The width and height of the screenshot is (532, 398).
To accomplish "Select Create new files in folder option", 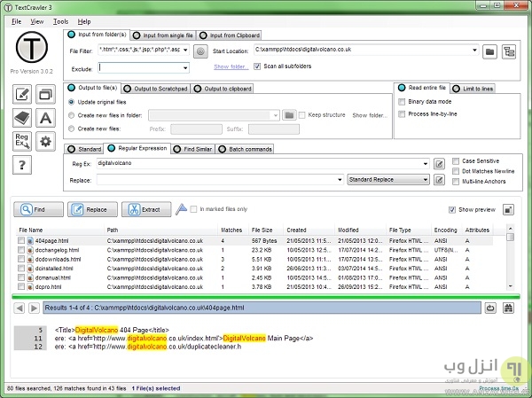I will [x=73, y=115].
